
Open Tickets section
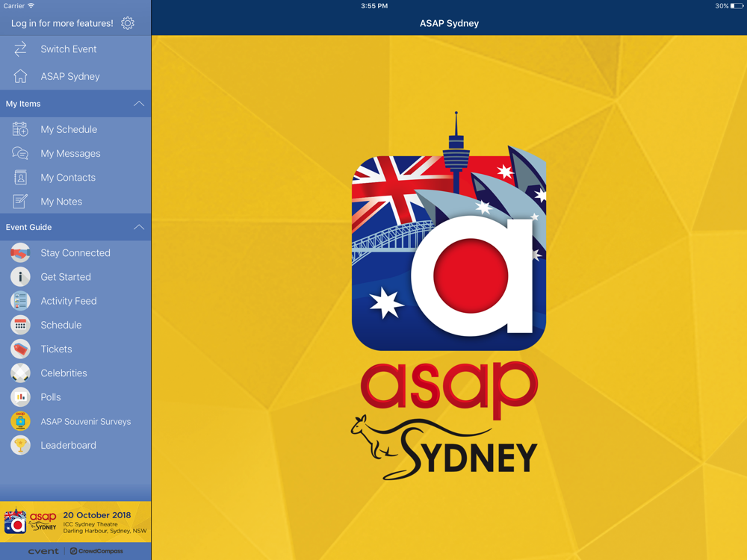pyautogui.click(x=75, y=349)
